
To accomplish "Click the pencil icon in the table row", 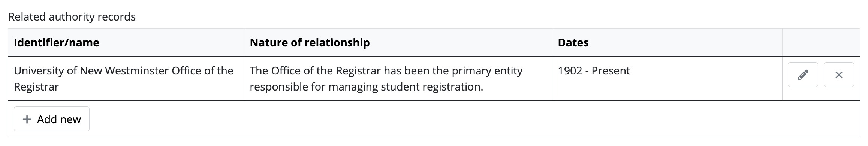I will pyautogui.click(x=802, y=75).
